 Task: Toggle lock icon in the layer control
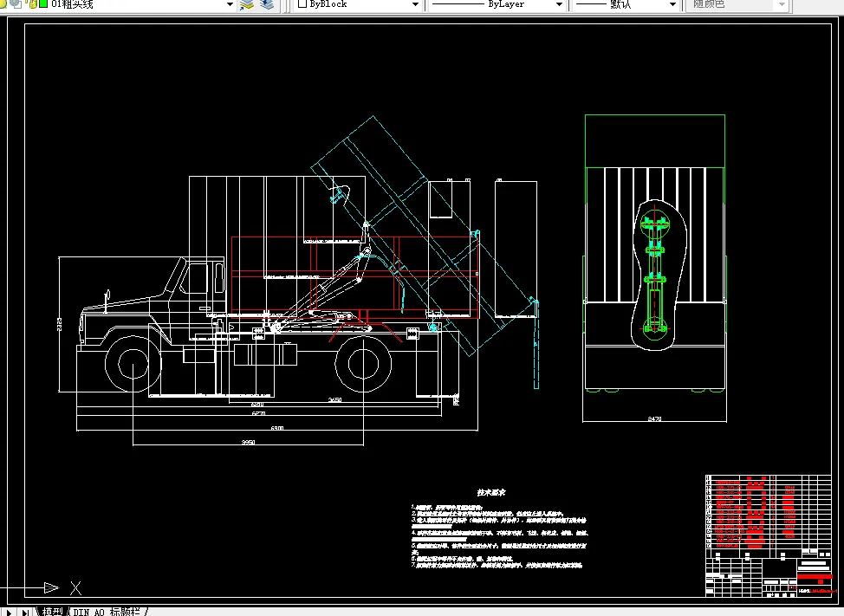[x=32, y=4]
